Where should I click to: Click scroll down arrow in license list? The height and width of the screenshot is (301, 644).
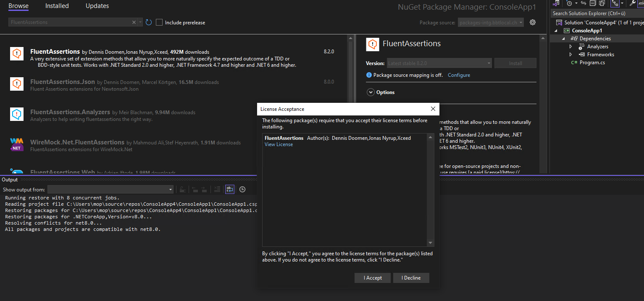pos(430,243)
